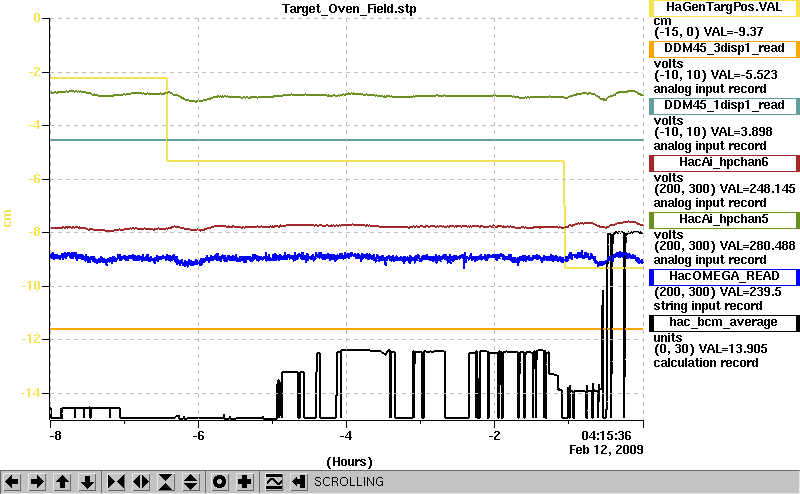Click the arrow-to-bar scroll mode icon
Image resolution: width=800 pixels, height=494 pixels.
pos(299,482)
